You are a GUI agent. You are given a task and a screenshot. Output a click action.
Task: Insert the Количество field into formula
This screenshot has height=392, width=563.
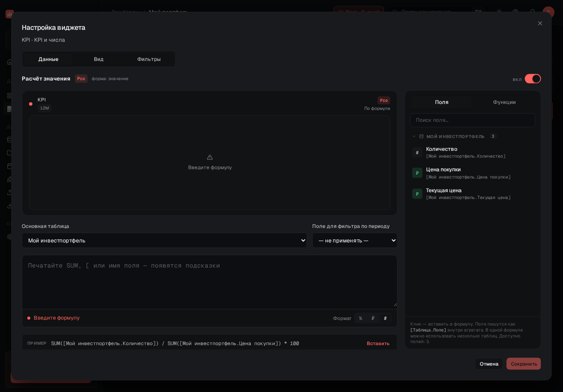coord(473,152)
